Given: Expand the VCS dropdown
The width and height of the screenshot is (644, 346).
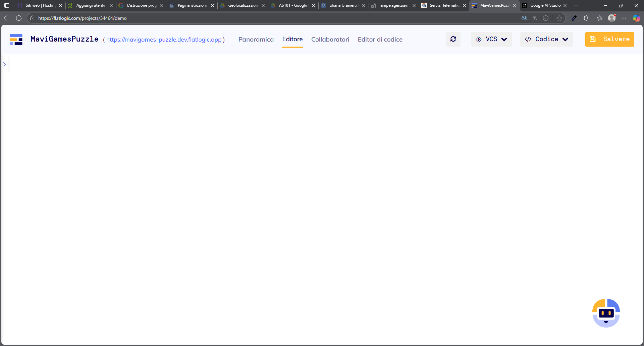Looking at the screenshot, I should point(491,39).
